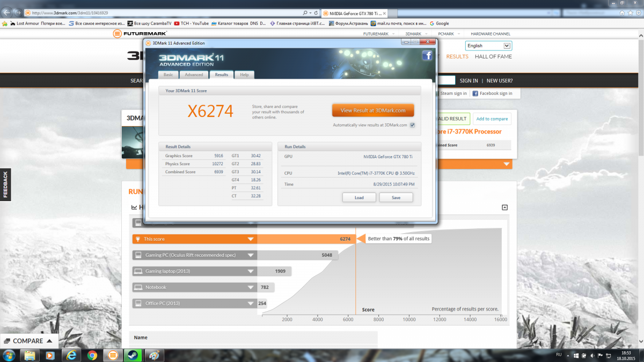
Task: Toggle automatically view results at 3DMark.com checkbox
Action: 412,125
